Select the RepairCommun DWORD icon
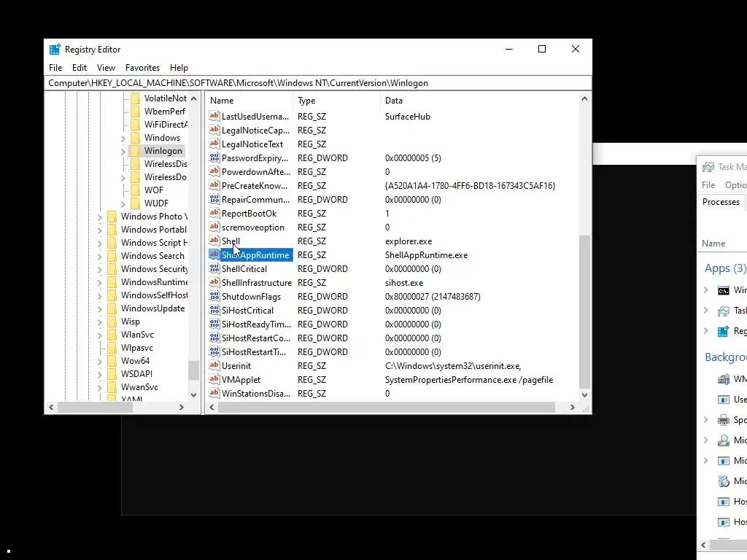The height and width of the screenshot is (560, 747). tap(214, 199)
